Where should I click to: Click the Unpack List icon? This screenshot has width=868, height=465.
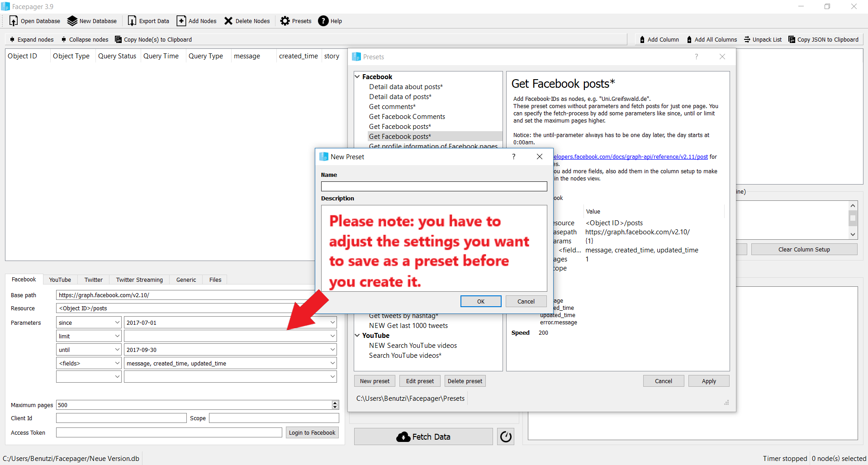coord(747,39)
